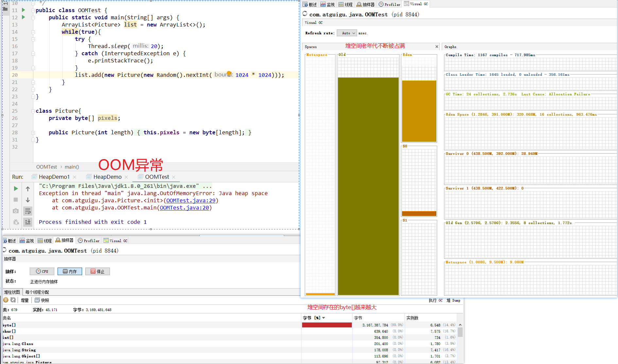Run OOMTest class from gutter arrow
Viewport: 618px width, 364px height.
pyautogui.click(x=23, y=10)
